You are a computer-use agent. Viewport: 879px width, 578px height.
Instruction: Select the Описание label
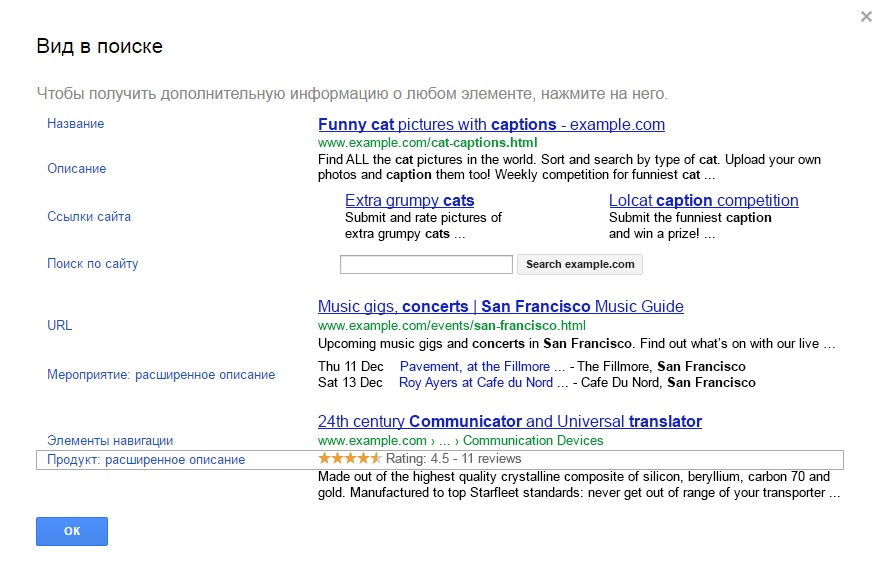[x=77, y=169]
